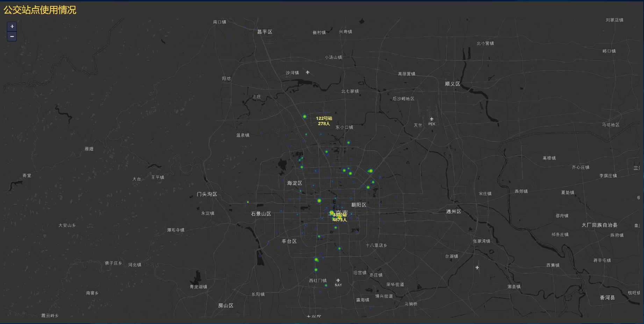Click the NAY airport icon
Viewport: 644px width, 324px height.
click(x=338, y=280)
